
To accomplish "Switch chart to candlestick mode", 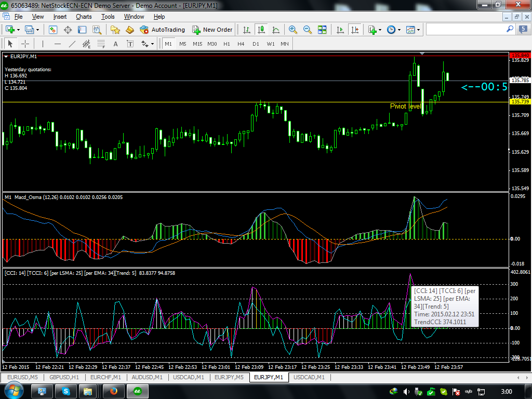I will pyautogui.click(x=261, y=30).
